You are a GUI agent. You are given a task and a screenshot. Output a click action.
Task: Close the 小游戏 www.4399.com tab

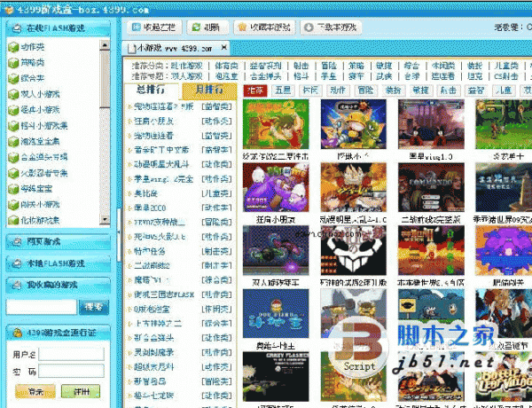[223, 48]
